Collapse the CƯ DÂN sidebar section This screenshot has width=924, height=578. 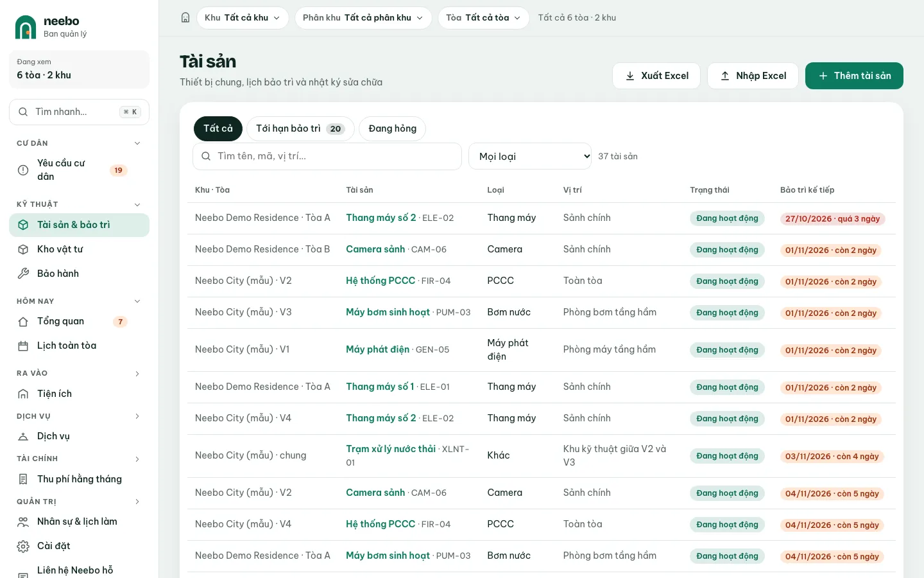[137, 143]
